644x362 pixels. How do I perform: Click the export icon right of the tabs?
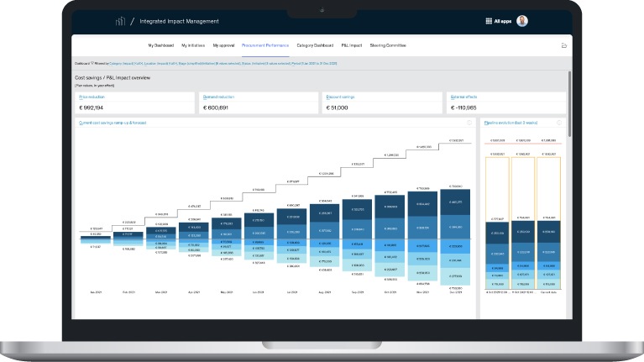564,45
